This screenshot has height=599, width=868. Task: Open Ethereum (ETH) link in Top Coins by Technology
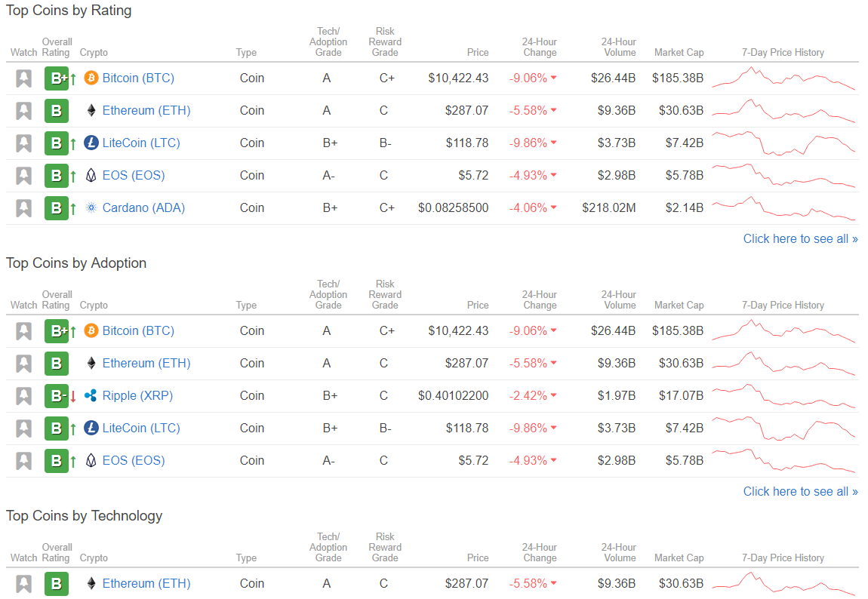pos(146,584)
